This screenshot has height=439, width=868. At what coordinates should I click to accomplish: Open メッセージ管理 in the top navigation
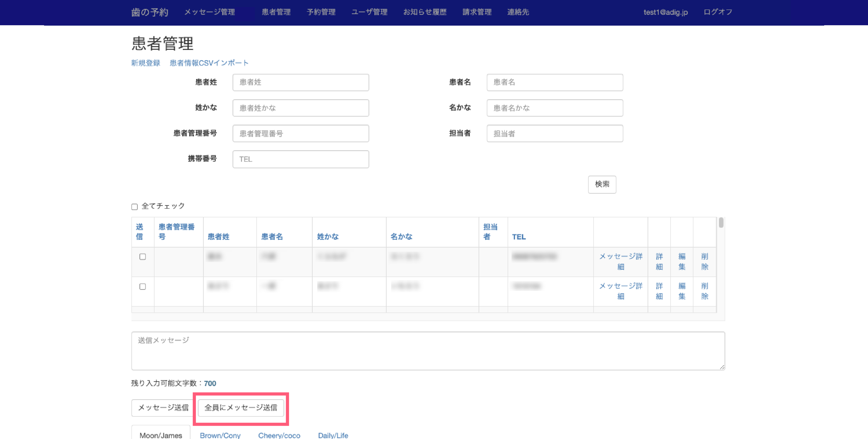(x=209, y=12)
